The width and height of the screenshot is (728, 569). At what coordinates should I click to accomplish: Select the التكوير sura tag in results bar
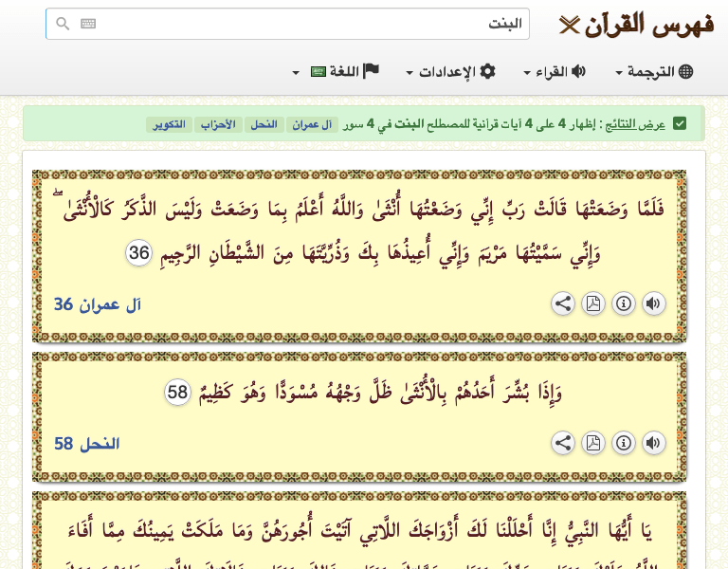[168, 124]
